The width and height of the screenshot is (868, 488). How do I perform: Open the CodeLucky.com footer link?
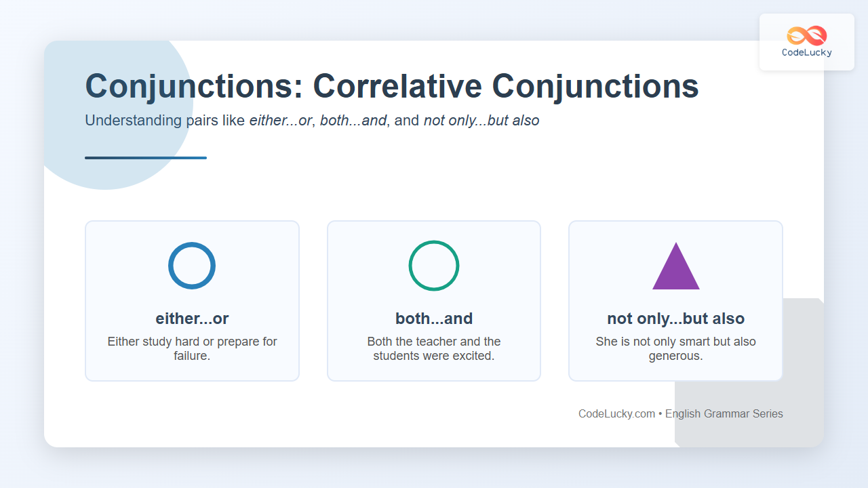[616, 413]
